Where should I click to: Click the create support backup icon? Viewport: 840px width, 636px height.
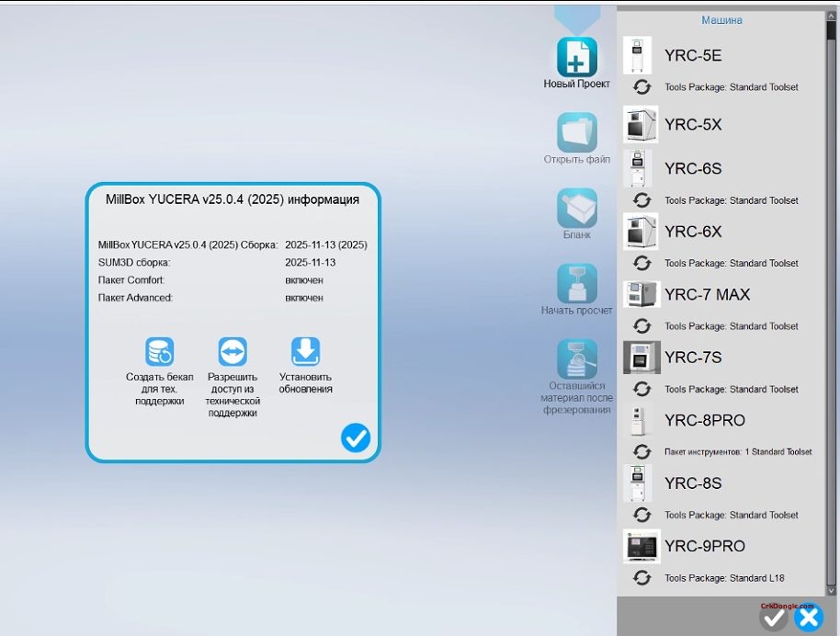[x=159, y=352]
